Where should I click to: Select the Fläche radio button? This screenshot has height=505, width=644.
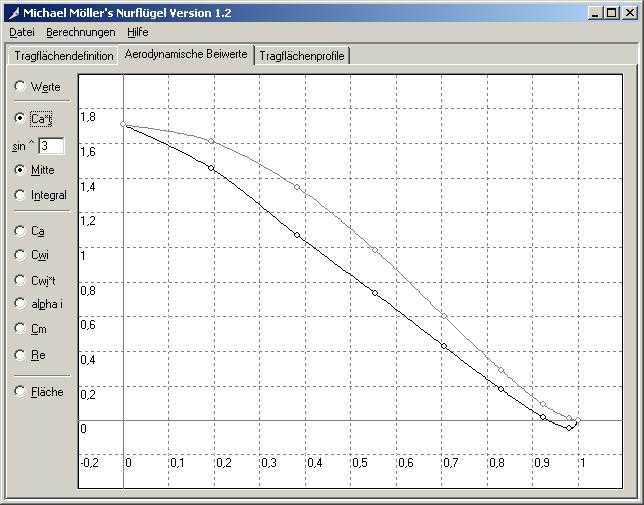(x=21, y=392)
